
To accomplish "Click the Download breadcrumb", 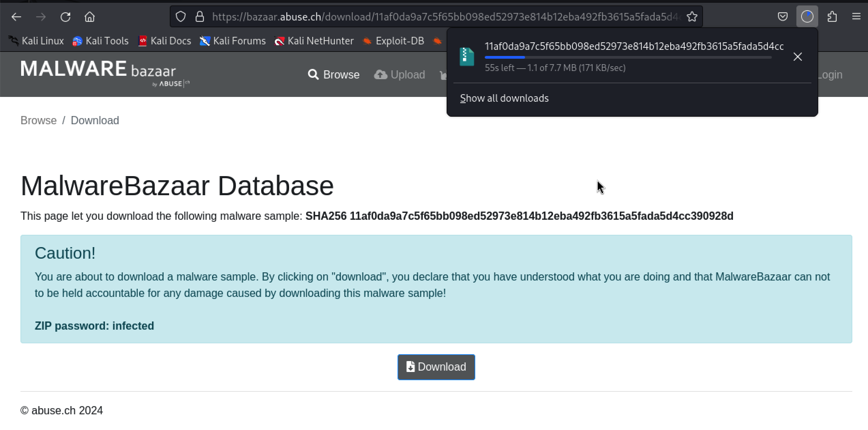I will (x=95, y=120).
